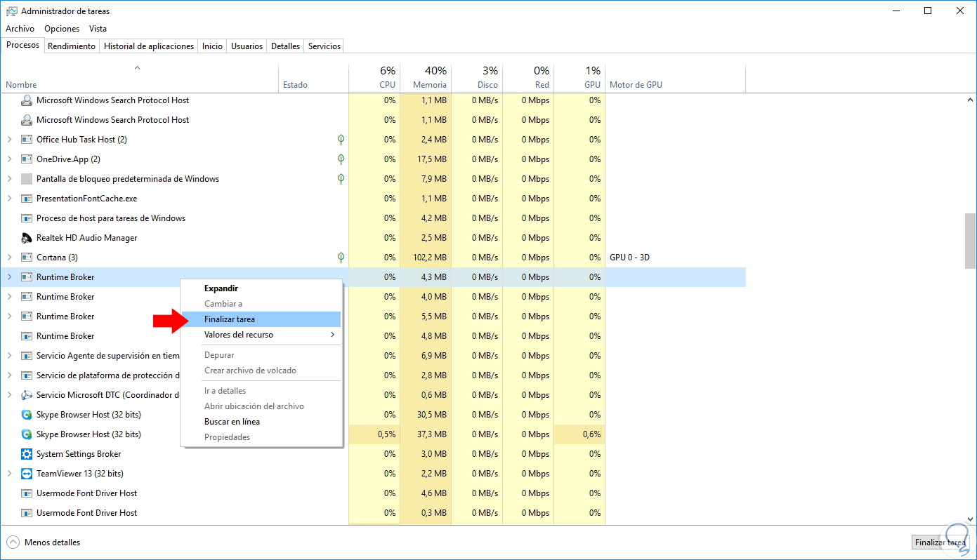977x560 pixels.
Task: Go to the Inicio tab
Action: click(x=212, y=46)
